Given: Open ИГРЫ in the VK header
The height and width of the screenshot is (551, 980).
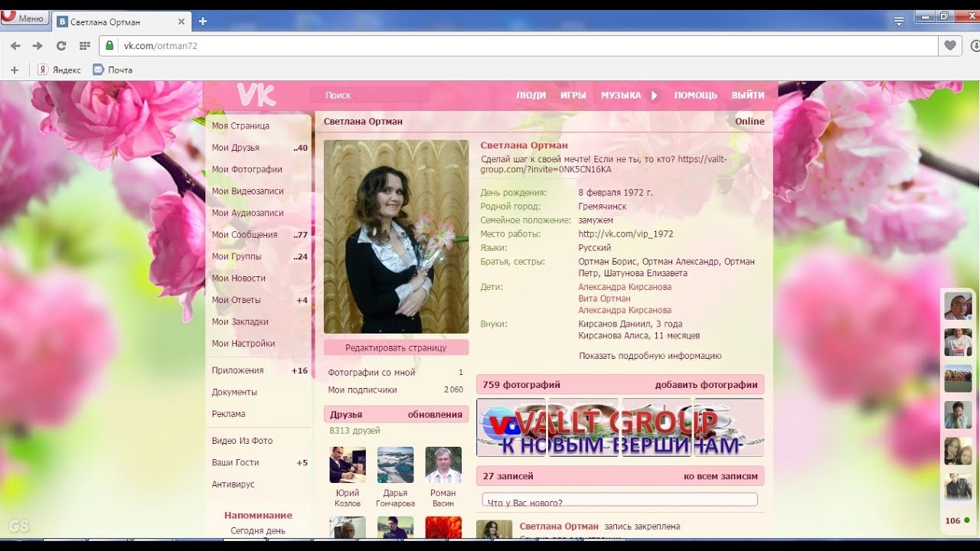Looking at the screenshot, I should point(573,96).
